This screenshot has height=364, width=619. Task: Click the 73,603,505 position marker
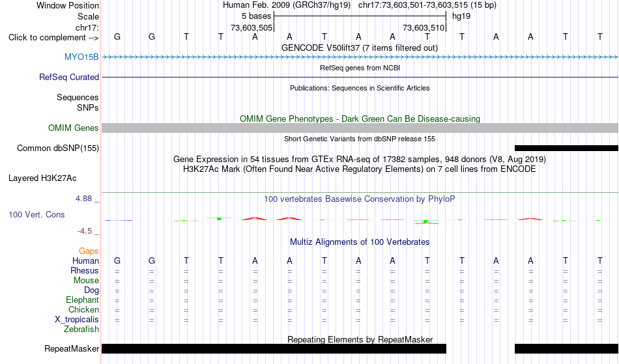click(252, 27)
